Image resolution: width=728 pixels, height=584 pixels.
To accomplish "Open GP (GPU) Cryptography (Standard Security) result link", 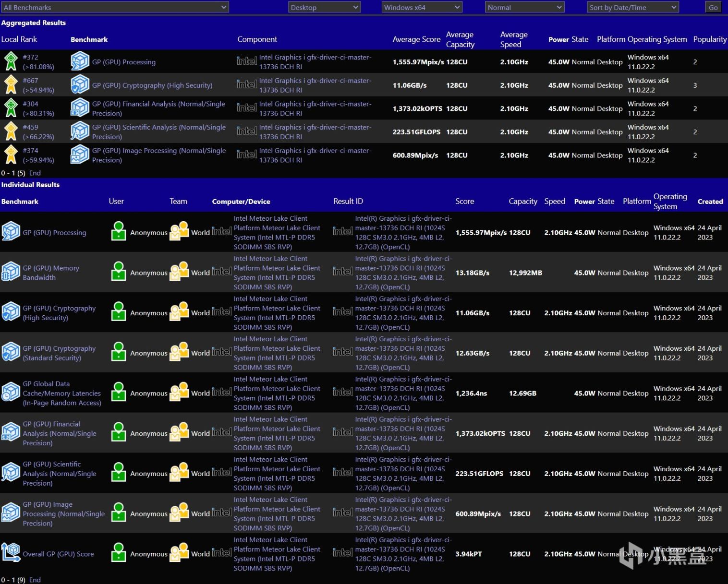I will tap(59, 353).
